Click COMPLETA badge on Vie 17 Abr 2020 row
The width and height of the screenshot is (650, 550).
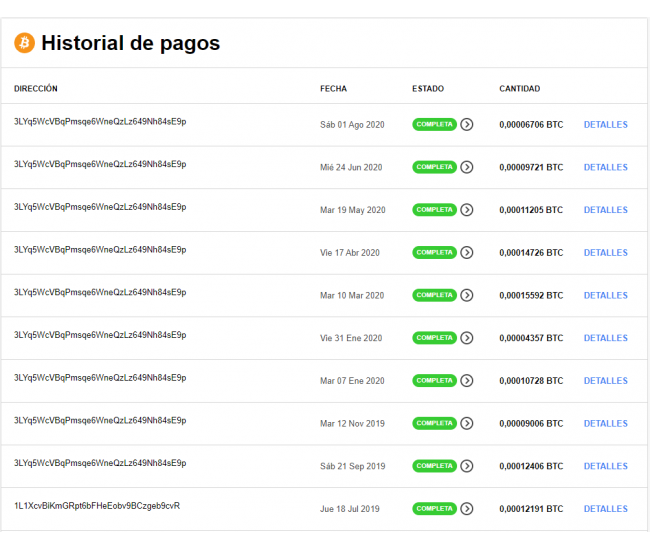tap(434, 252)
